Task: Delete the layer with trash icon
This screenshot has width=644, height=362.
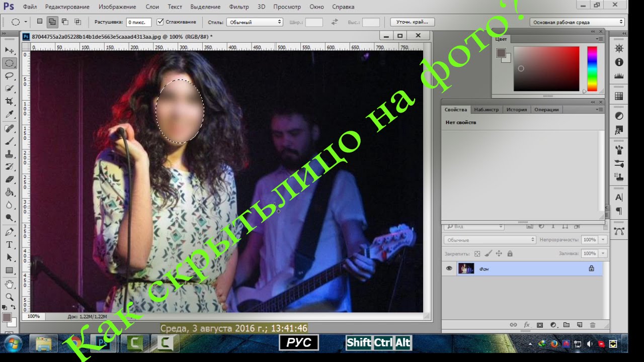Action: 592,325
